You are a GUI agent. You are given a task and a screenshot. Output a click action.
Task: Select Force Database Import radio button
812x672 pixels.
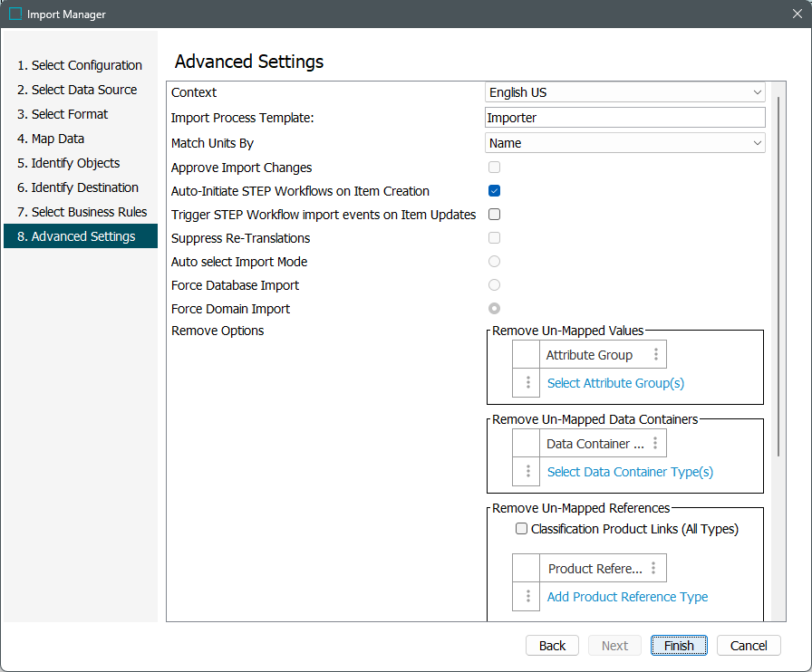pos(494,284)
